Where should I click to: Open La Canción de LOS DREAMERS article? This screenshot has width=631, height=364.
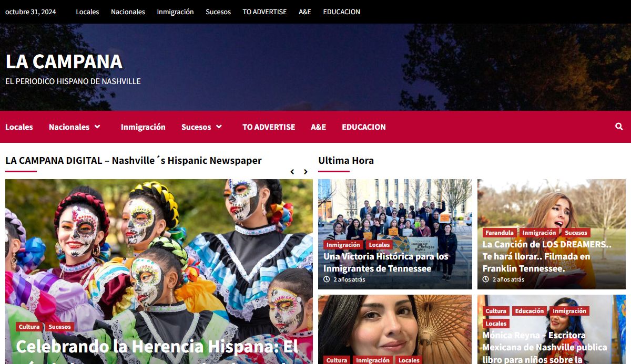[x=547, y=256]
